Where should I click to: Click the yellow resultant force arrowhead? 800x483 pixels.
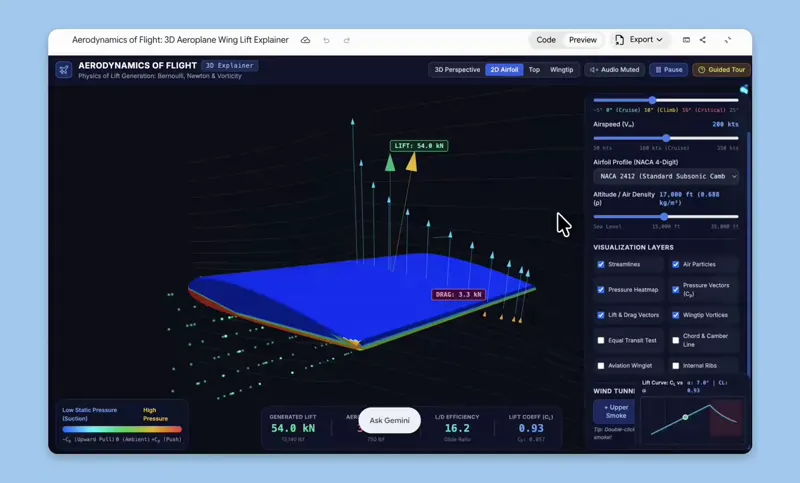(x=412, y=162)
